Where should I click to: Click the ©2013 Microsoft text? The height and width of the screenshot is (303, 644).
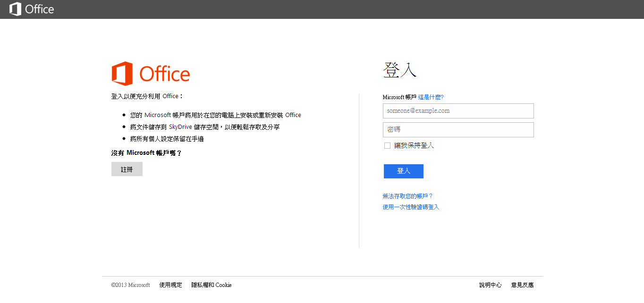coord(131,285)
